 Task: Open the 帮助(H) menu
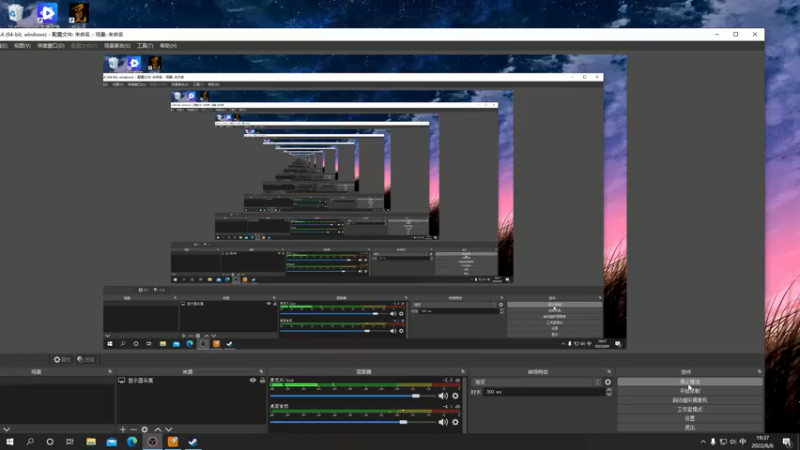[x=168, y=46]
